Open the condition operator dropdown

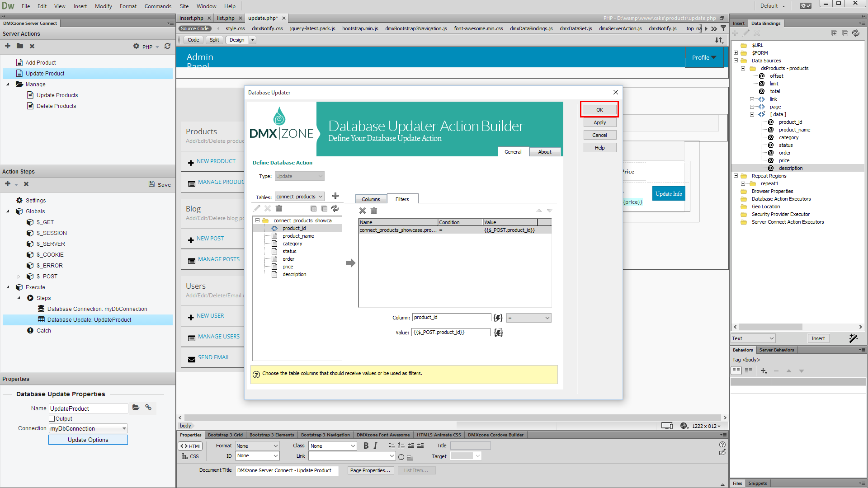(x=529, y=318)
